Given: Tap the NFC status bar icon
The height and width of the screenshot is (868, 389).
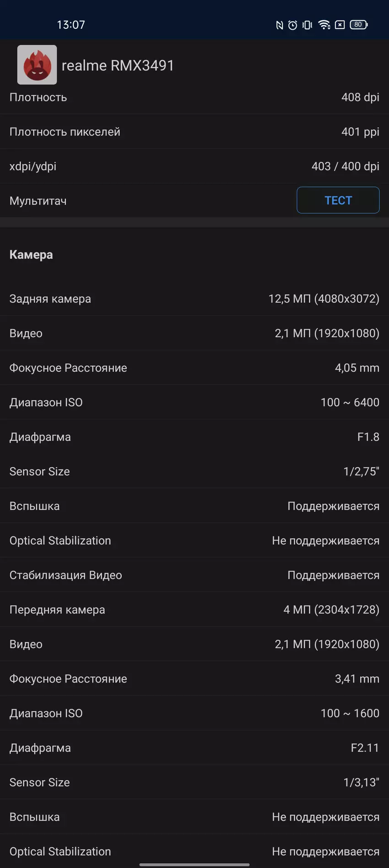Looking at the screenshot, I should (279, 25).
